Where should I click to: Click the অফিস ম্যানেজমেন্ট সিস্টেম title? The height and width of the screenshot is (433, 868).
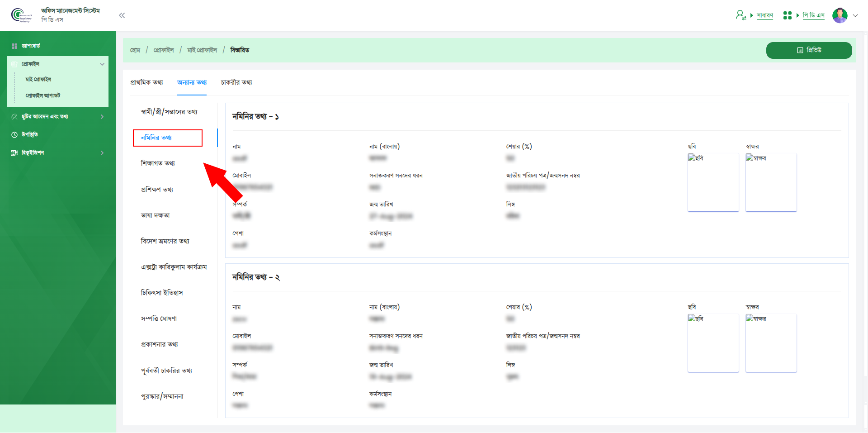[71, 11]
